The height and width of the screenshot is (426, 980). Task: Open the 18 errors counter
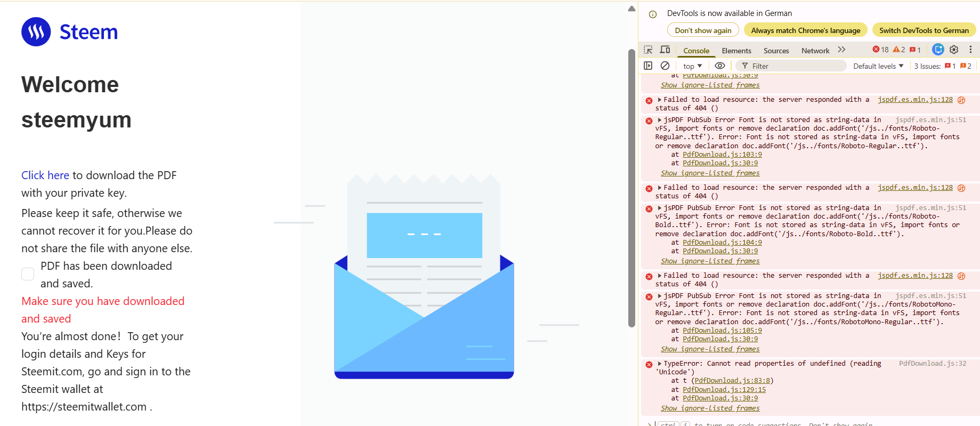point(880,50)
